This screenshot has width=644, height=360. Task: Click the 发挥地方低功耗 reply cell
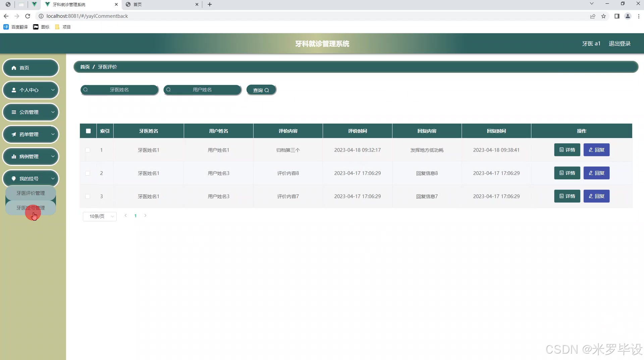coord(427,150)
